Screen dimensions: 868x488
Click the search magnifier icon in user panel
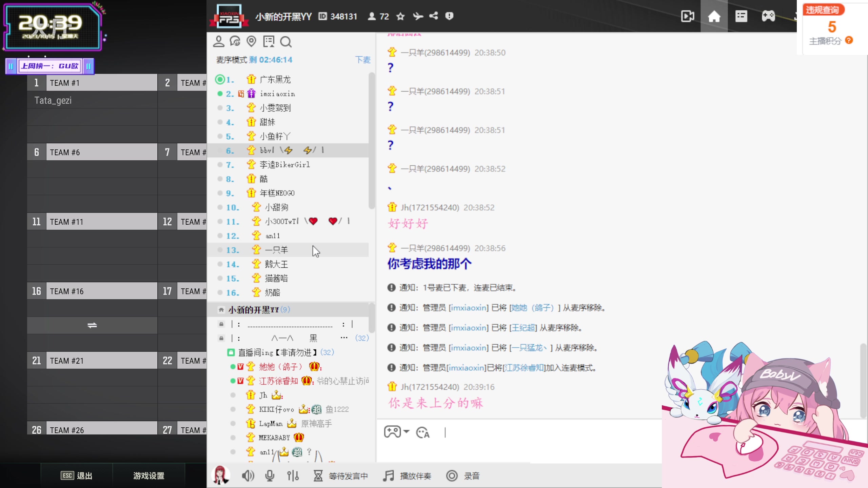285,42
